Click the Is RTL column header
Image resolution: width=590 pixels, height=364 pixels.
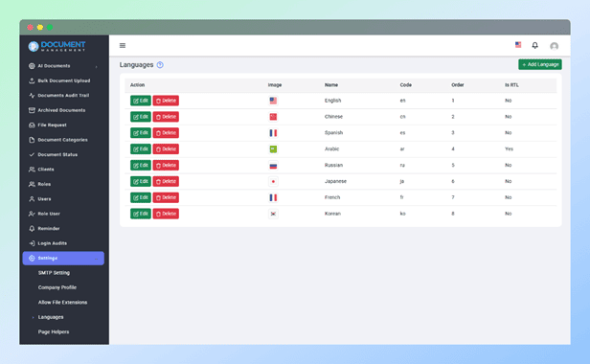pos(511,85)
